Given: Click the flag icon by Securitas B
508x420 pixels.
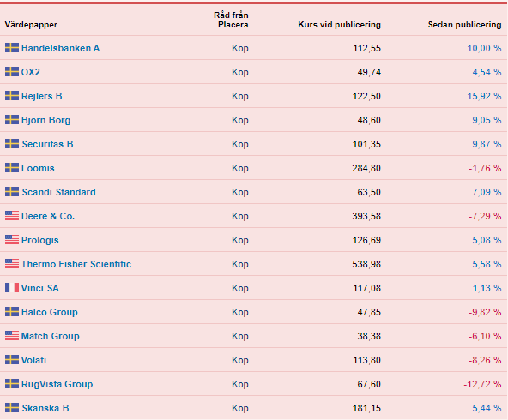Looking at the screenshot, I should point(12,144).
